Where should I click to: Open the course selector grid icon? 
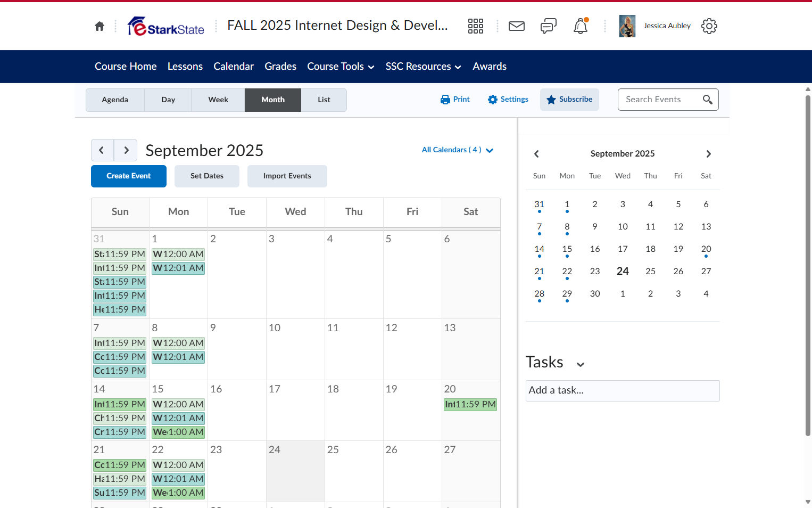click(476, 26)
